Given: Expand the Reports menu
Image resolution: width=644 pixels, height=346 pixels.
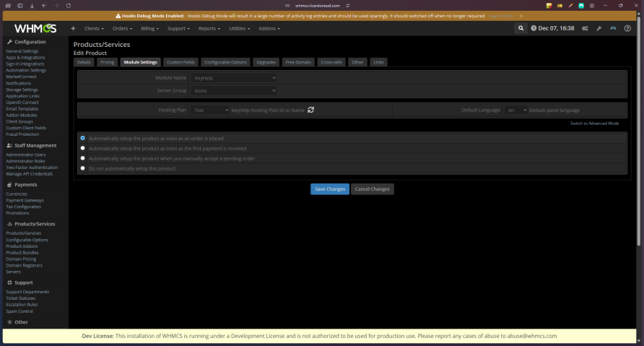Looking at the screenshot, I should [209, 28].
